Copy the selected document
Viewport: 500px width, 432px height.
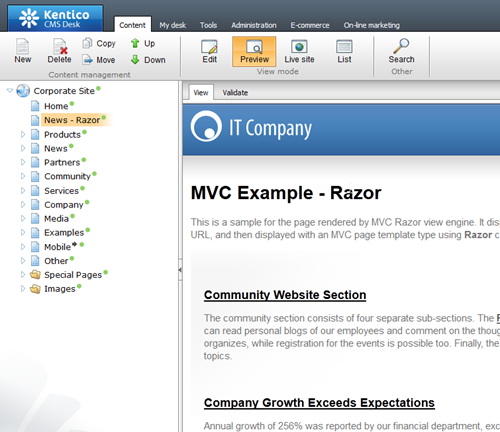(x=99, y=43)
